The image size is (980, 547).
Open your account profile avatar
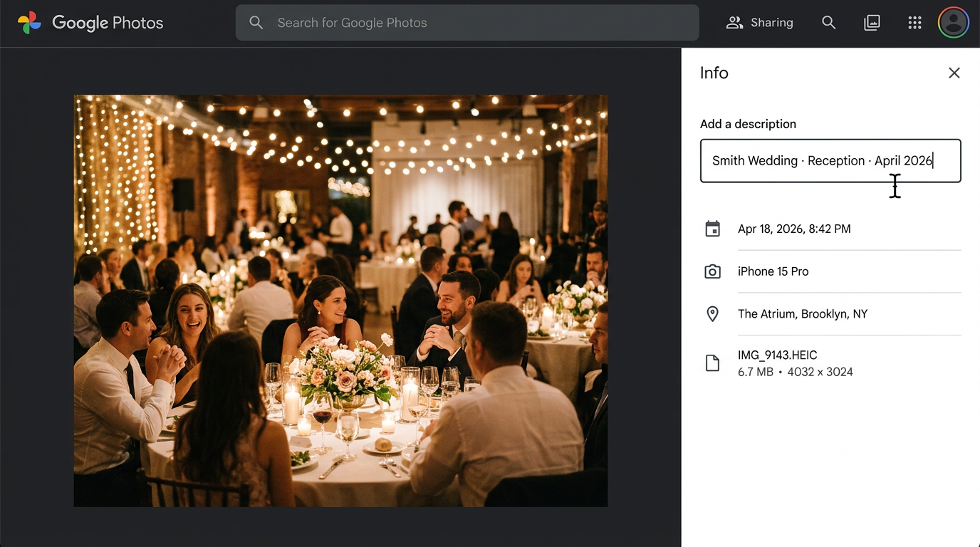tap(953, 22)
